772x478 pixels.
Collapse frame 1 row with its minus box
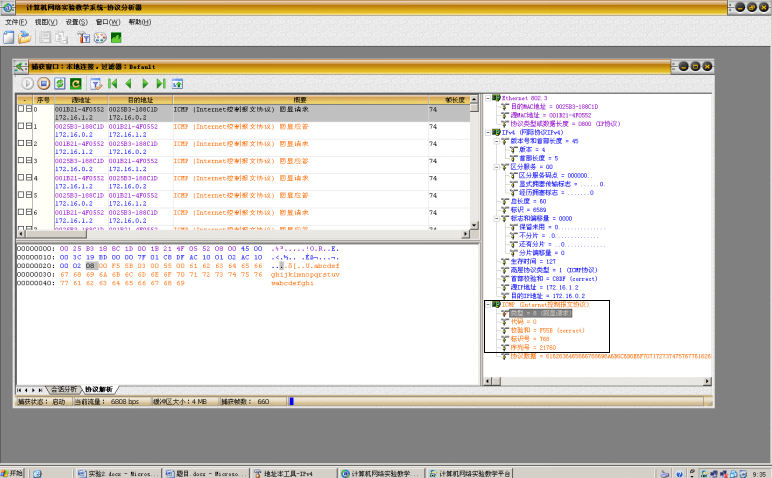(x=29, y=126)
